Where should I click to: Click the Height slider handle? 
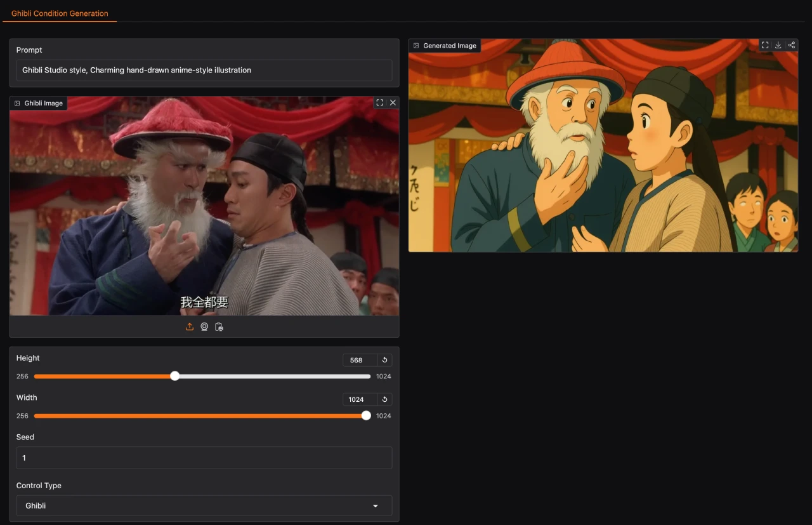pyautogui.click(x=175, y=376)
